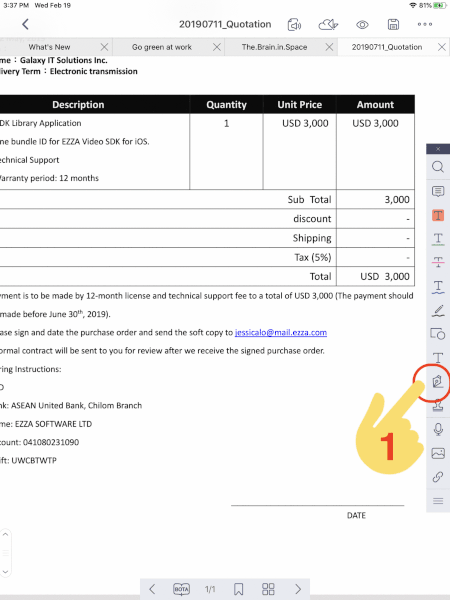Choose the strikethrough text tool

(438, 262)
